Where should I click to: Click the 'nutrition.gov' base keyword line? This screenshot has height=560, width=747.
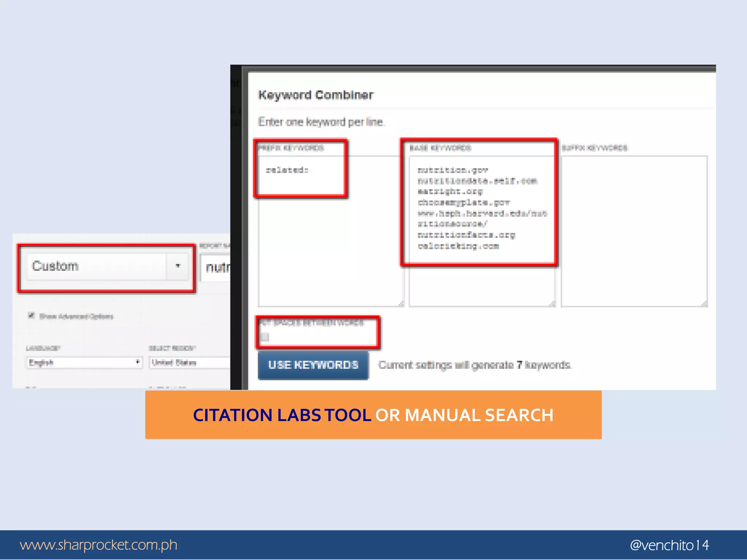[453, 170]
